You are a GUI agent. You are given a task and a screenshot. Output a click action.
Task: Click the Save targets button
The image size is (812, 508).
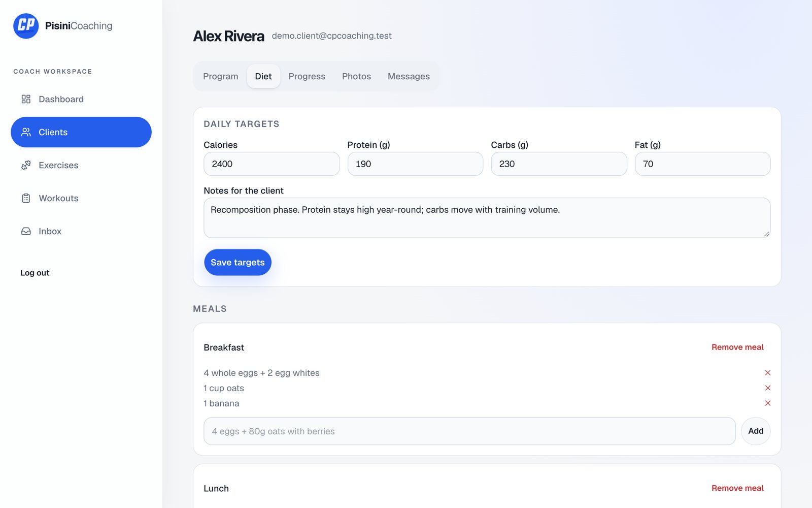pos(238,262)
